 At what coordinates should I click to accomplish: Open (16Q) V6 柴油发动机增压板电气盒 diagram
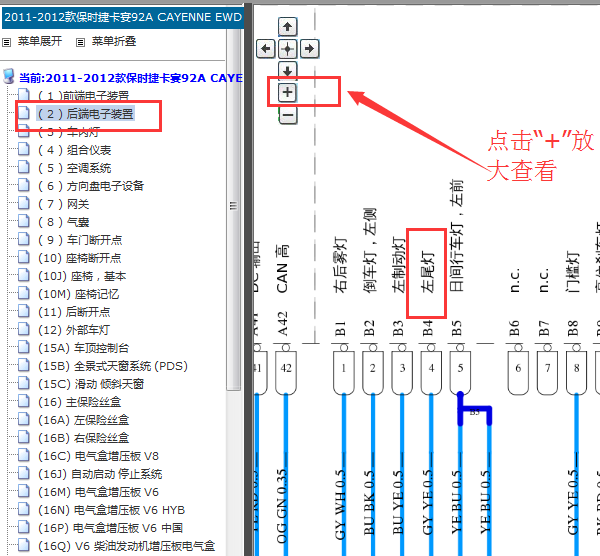point(126,546)
